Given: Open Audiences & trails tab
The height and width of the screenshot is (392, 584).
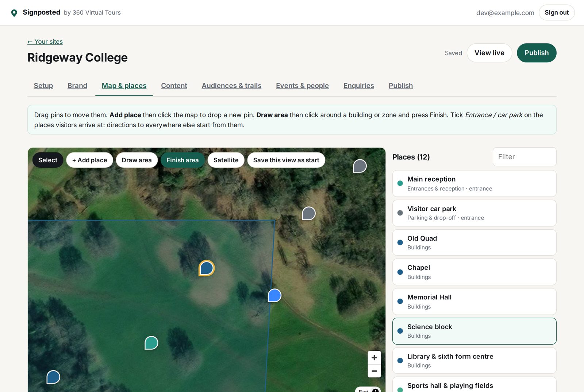Looking at the screenshot, I should [x=231, y=86].
